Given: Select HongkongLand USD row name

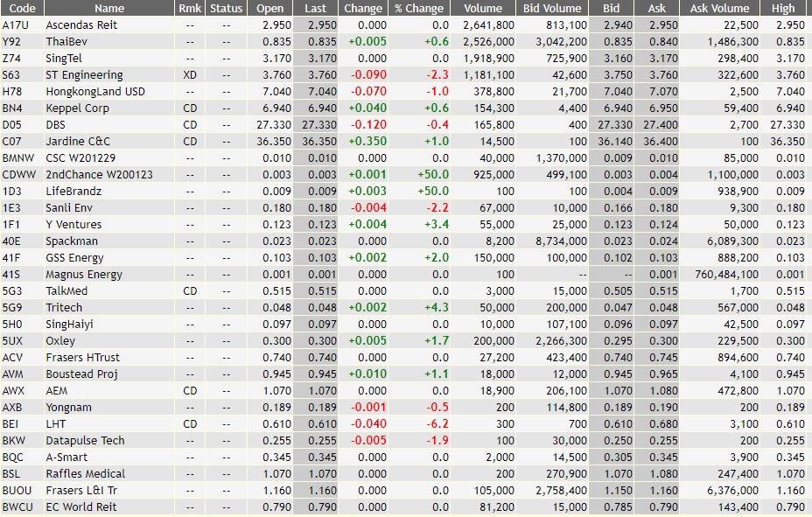Looking at the screenshot, I should (95, 92).
